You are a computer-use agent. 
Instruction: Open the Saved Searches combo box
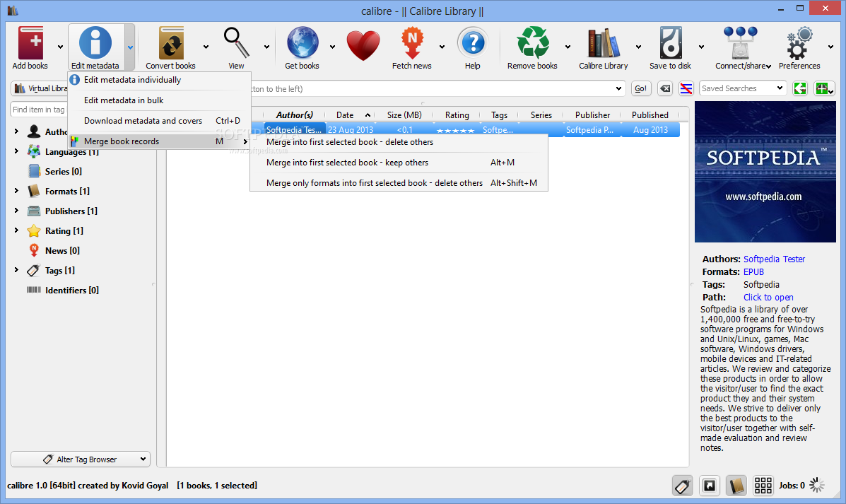click(x=742, y=88)
